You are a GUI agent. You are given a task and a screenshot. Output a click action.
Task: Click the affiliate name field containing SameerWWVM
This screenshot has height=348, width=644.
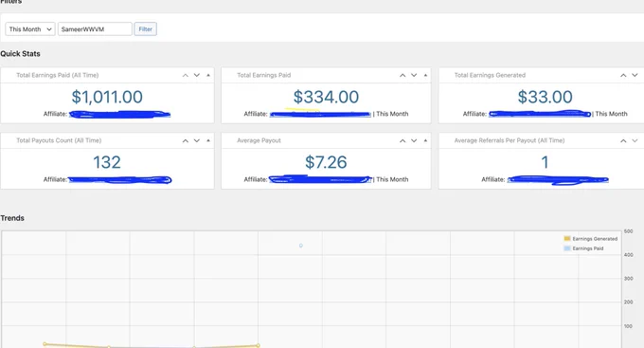click(95, 29)
